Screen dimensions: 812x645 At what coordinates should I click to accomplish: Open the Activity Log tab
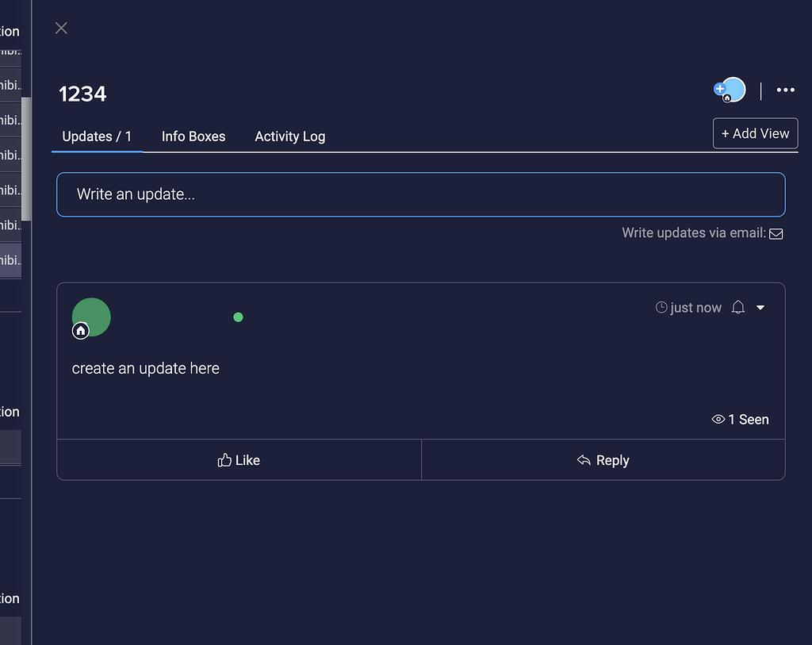pos(289,136)
